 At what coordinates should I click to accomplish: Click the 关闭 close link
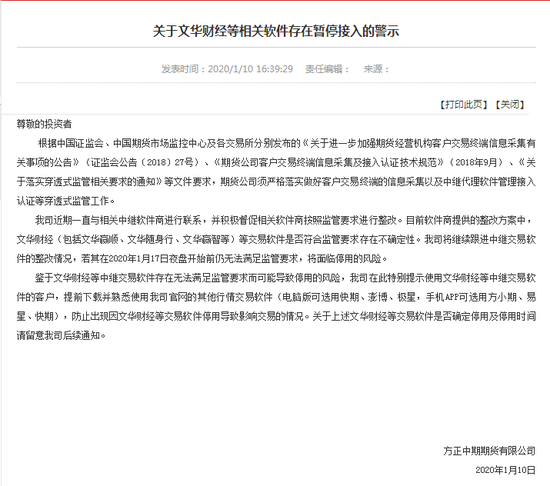pyautogui.click(x=510, y=104)
